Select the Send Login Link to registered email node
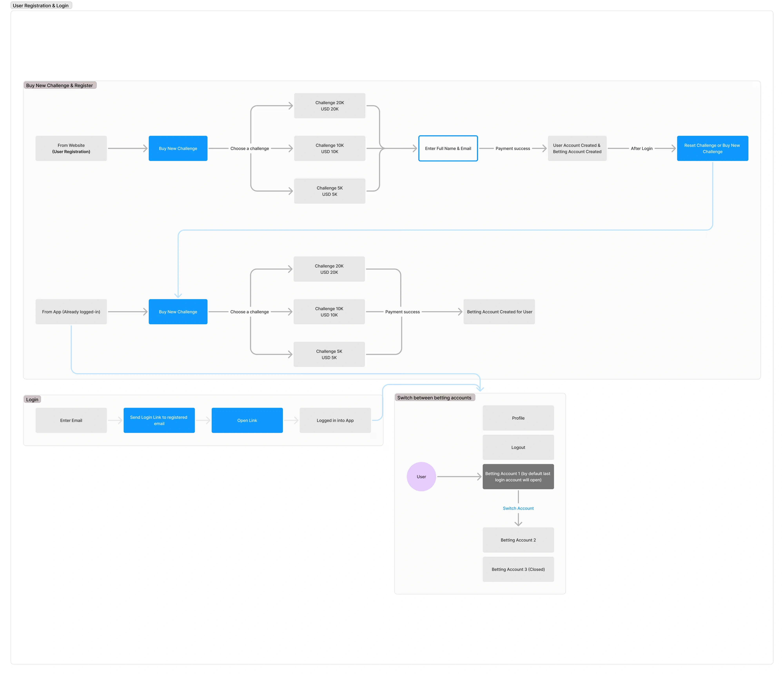 pos(159,420)
